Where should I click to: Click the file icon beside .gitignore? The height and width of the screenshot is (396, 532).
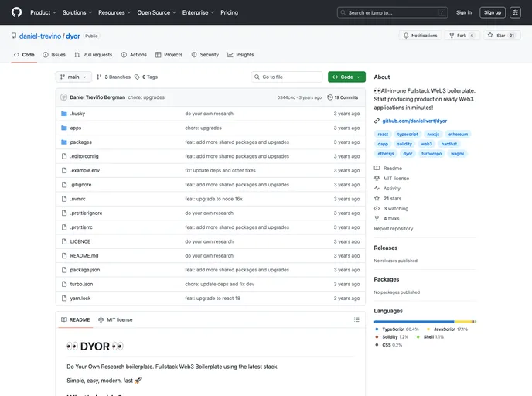(63, 185)
